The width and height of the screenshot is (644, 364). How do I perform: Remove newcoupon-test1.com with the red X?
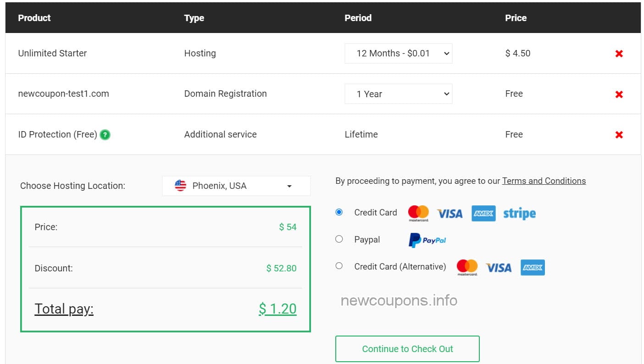pos(619,94)
